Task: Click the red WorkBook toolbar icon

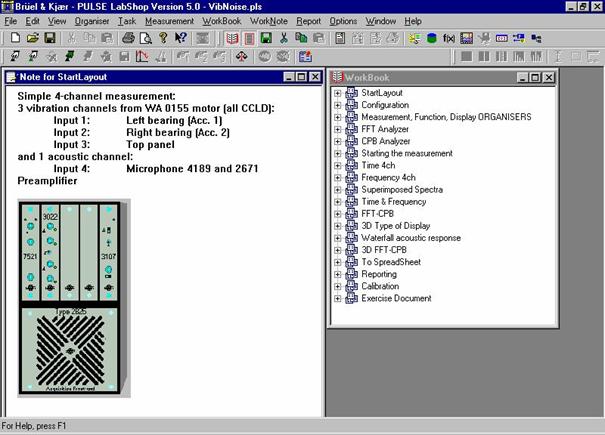Action: tap(231, 38)
